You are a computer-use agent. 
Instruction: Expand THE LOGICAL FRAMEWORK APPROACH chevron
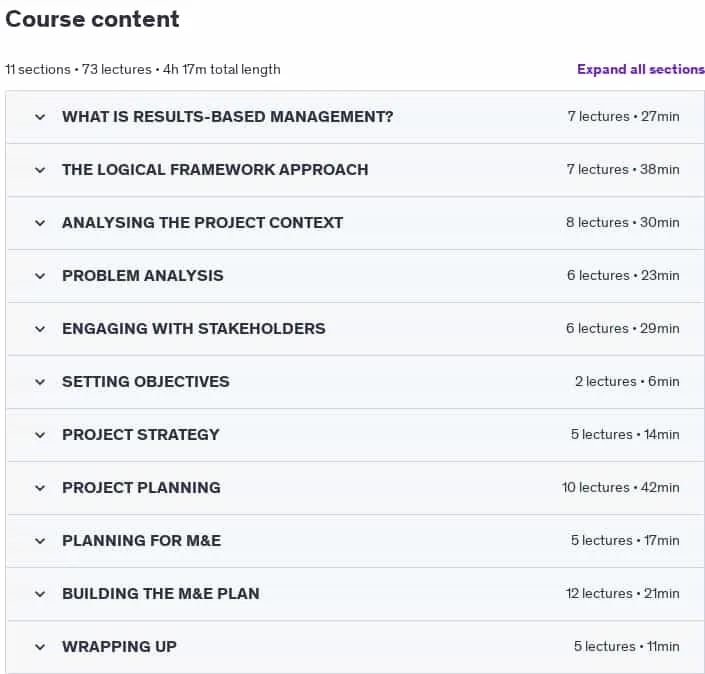40,170
